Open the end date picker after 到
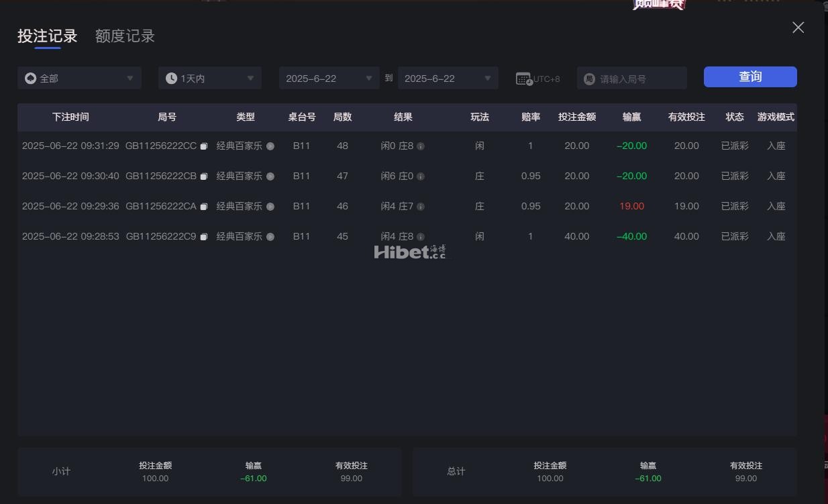Screen dimensions: 828x504 (x=448, y=79)
